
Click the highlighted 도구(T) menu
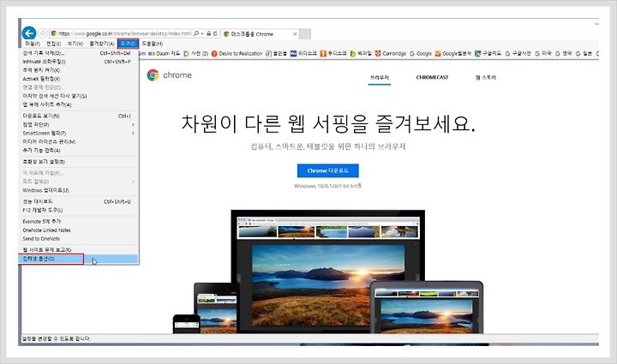(128, 44)
